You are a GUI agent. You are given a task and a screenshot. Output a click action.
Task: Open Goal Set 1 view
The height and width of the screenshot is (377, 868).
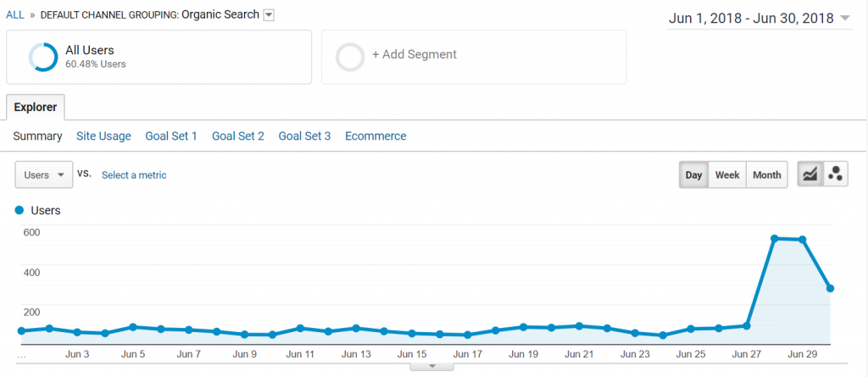click(x=171, y=136)
